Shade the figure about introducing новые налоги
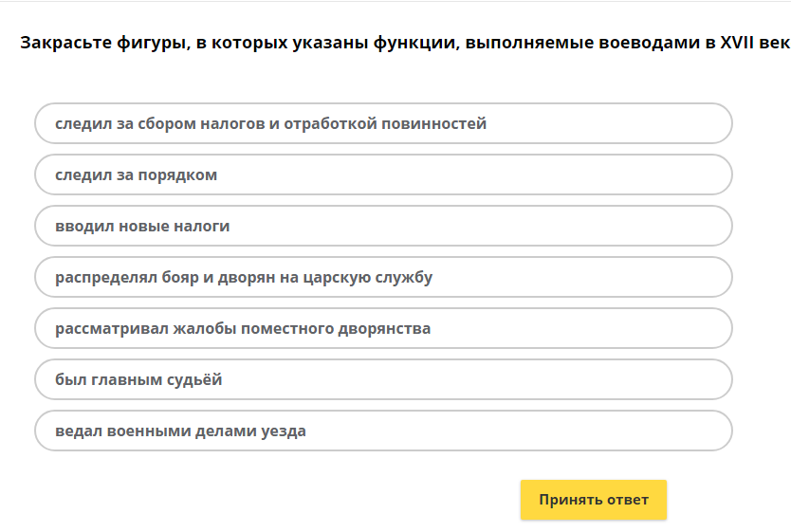The width and height of the screenshot is (791, 532). pyautogui.click(x=383, y=226)
